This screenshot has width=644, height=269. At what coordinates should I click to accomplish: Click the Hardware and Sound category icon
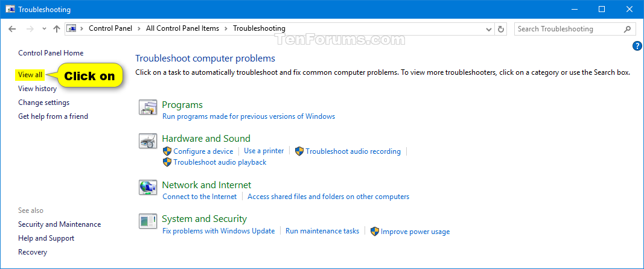(x=148, y=141)
